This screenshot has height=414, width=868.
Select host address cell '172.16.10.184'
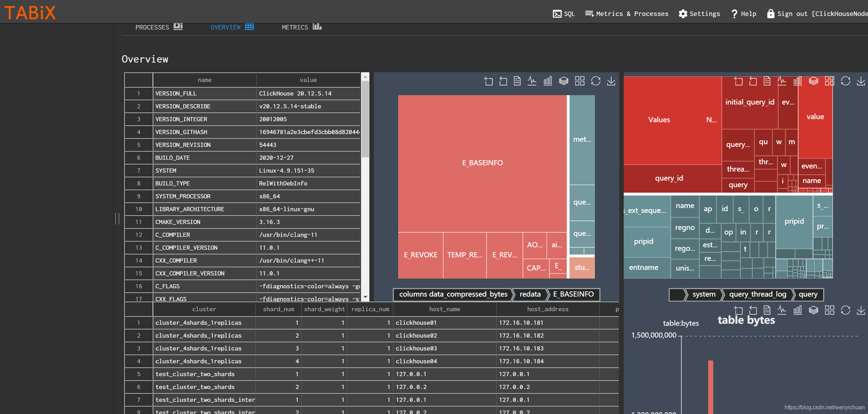pyautogui.click(x=548, y=361)
